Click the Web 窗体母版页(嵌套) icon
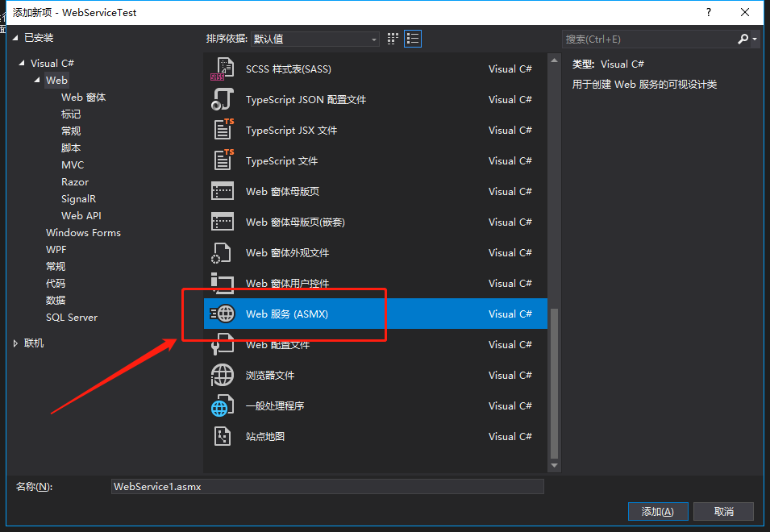Screen dimensions: 770x532 tap(222, 222)
